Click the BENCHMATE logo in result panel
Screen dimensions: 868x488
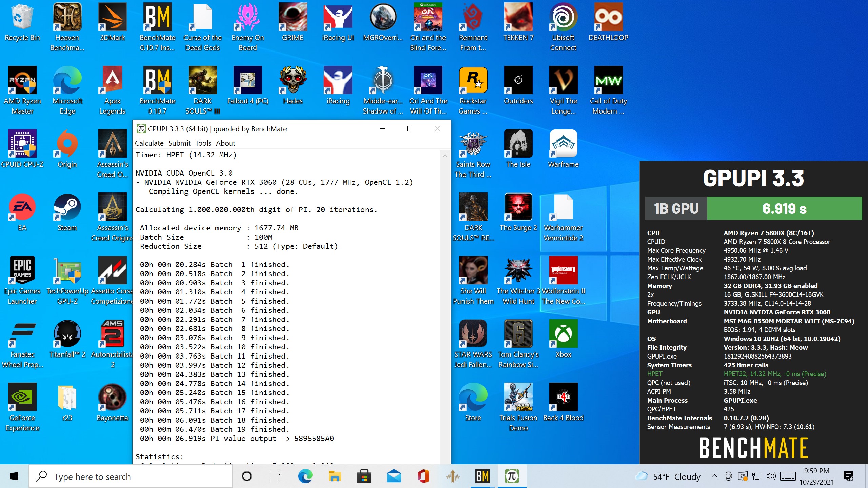click(753, 447)
